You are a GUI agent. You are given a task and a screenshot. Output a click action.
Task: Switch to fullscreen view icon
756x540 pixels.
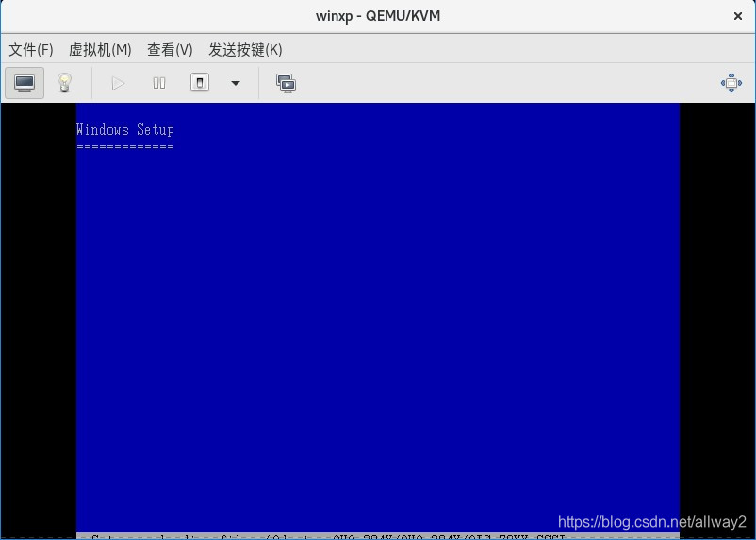point(731,83)
